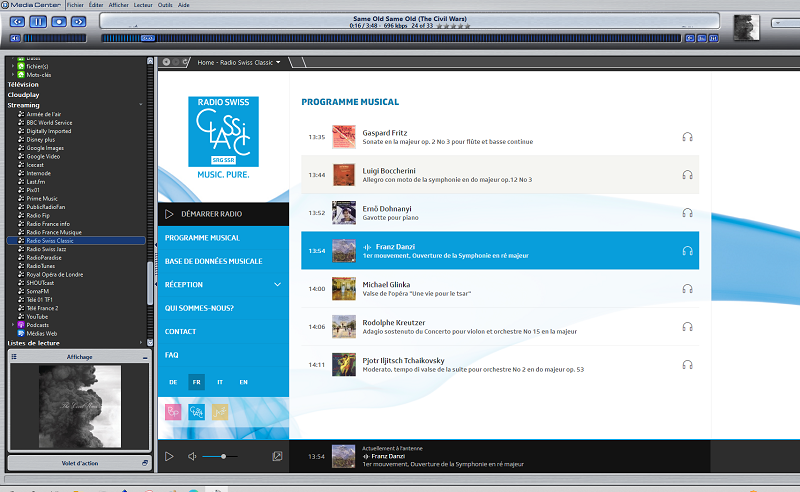This screenshot has width=800, height=492.
Task: Open the Radio Swiss Pop pink icon
Action: click(x=173, y=411)
